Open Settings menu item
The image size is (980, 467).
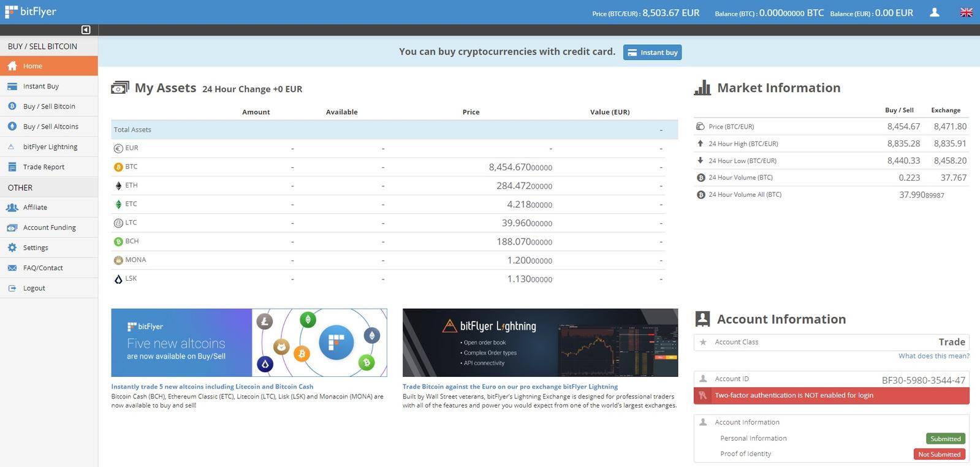49,248
